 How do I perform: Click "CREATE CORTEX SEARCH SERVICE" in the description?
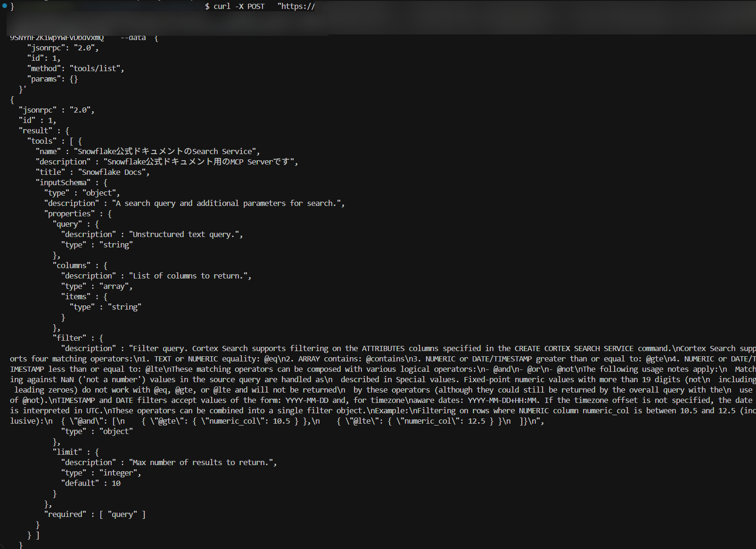pos(574,349)
